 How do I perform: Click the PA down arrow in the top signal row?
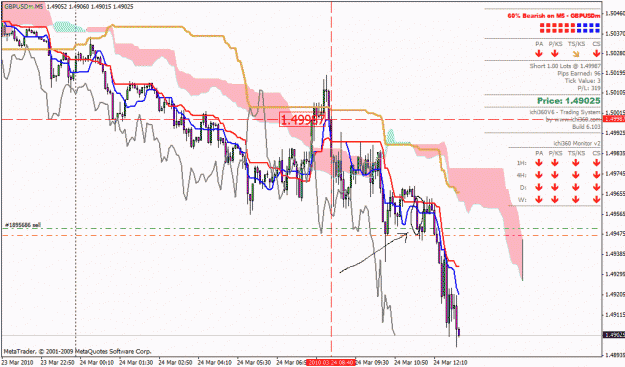point(539,53)
